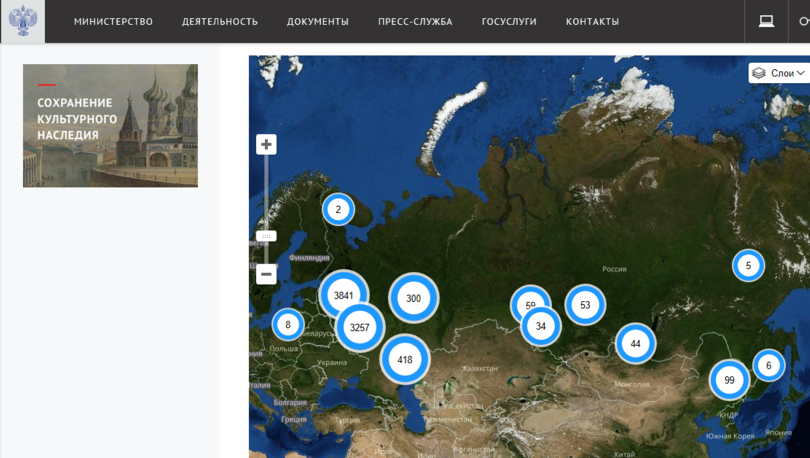810x458 pixels.
Task: Click the cluster marker labeled 44
Action: (635, 344)
